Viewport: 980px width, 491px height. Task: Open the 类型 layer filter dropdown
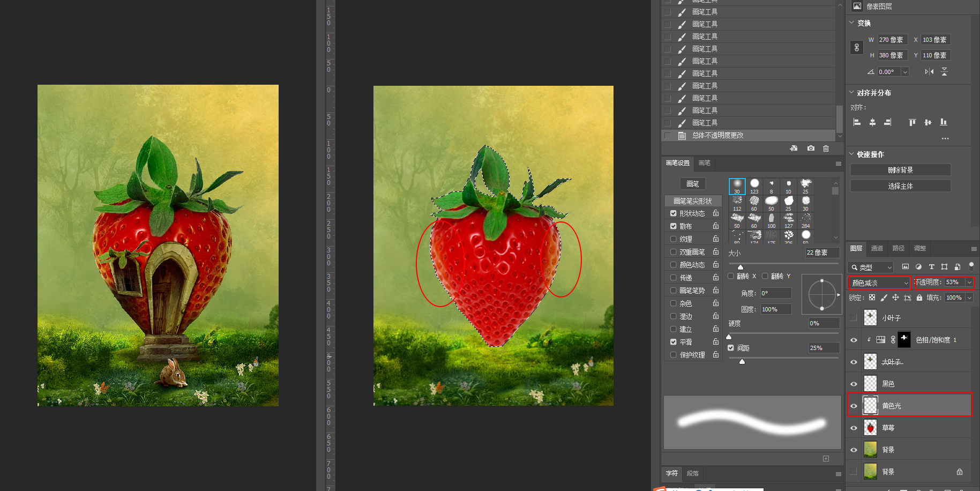[871, 267]
